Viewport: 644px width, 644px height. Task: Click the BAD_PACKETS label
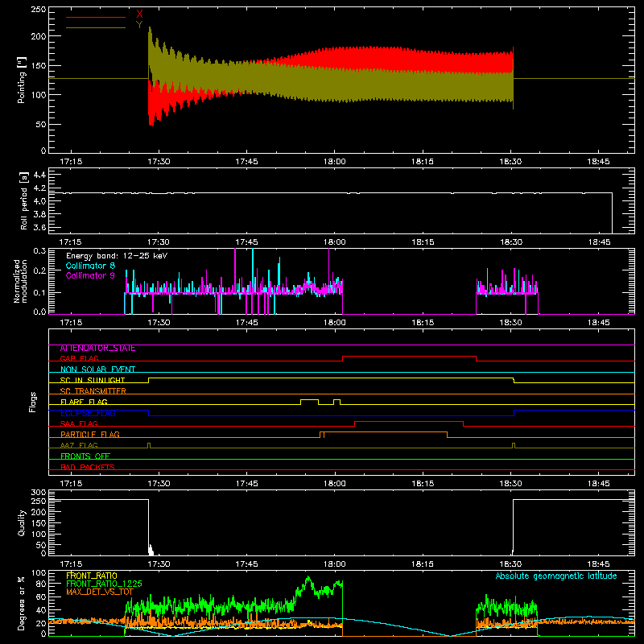click(x=88, y=467)
